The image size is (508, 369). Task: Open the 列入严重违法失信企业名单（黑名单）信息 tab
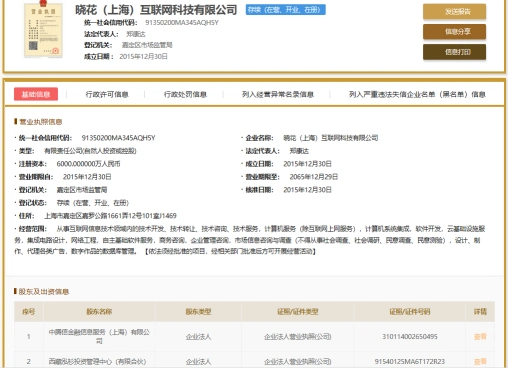point(417,94)
